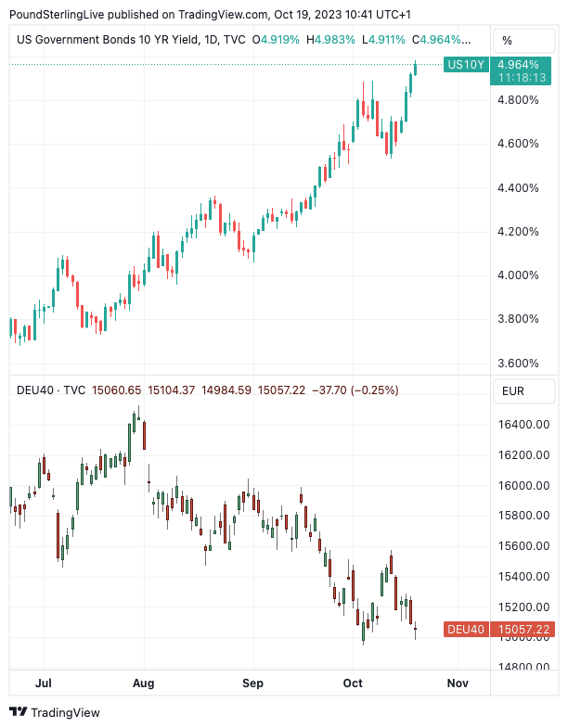Click the 16000.00 price axis label
Screen dimensions: 568x728
click(525, 485)
